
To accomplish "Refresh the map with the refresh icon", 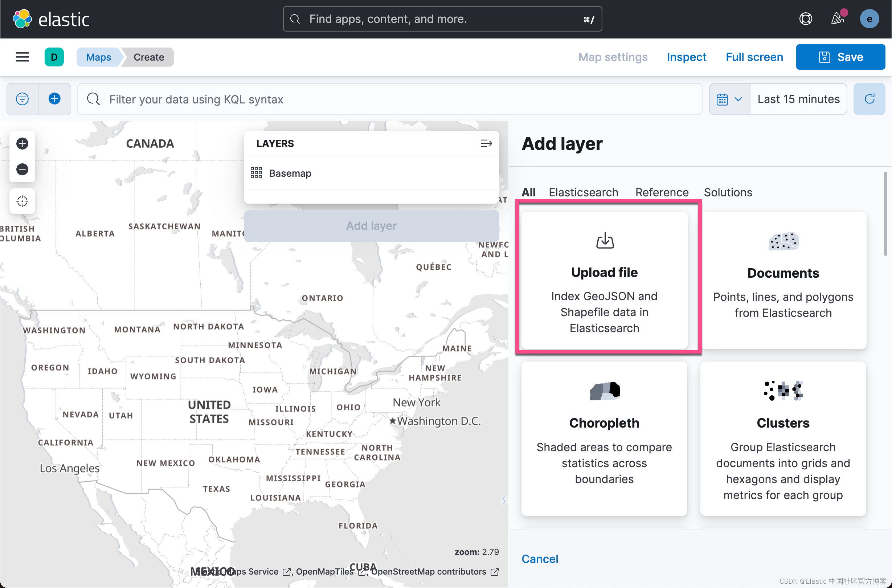I will pos(870,99).
